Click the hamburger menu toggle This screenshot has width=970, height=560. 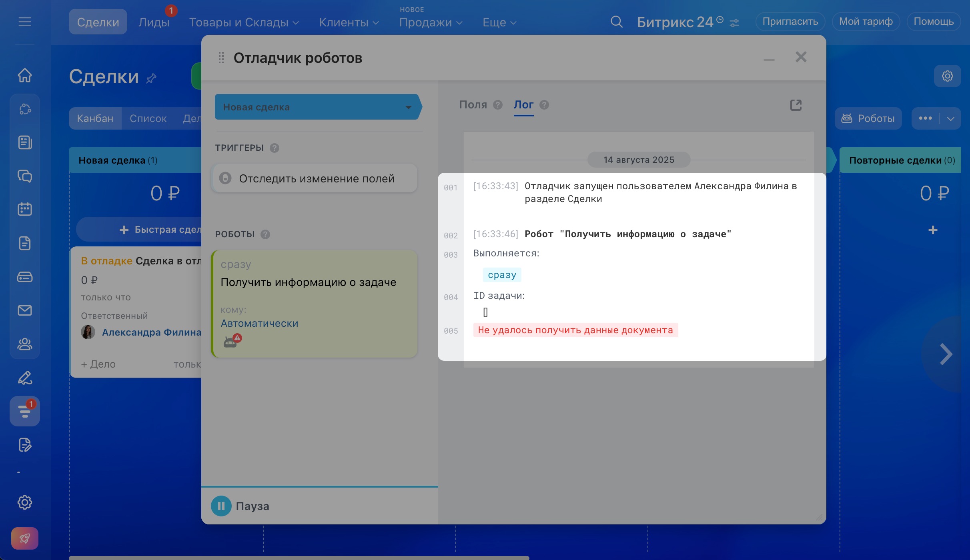25,22
